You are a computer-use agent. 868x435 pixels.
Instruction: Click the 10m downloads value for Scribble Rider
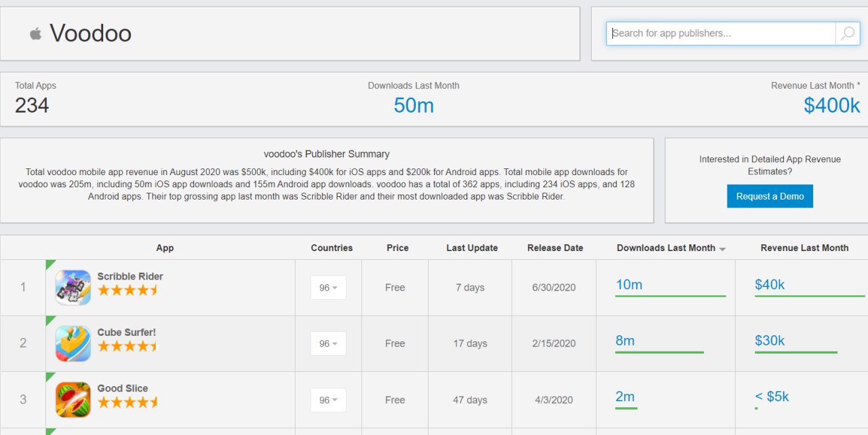629,285
